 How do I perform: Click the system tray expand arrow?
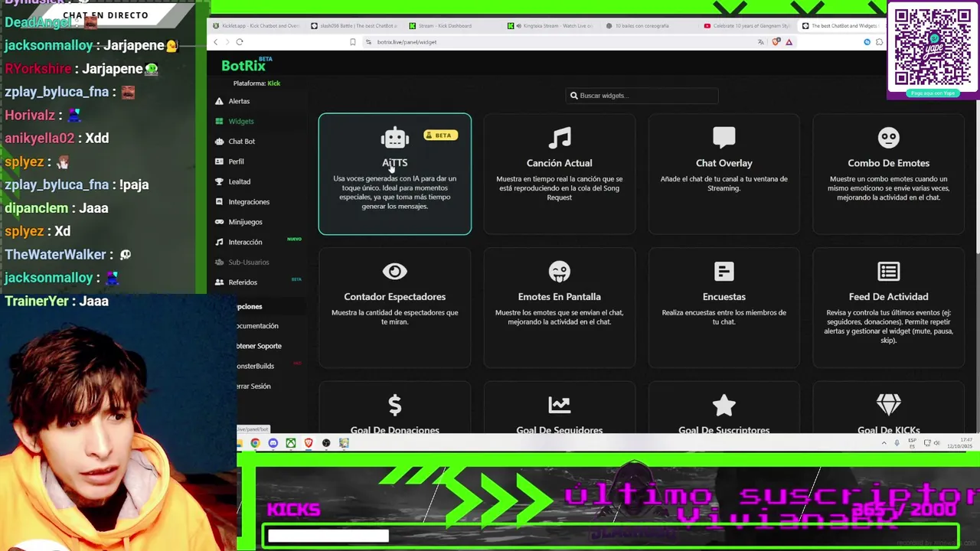coord(884,443)
